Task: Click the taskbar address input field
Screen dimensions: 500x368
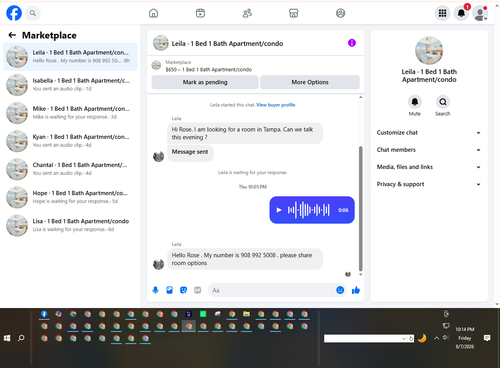Action: [x=363, y=339]
